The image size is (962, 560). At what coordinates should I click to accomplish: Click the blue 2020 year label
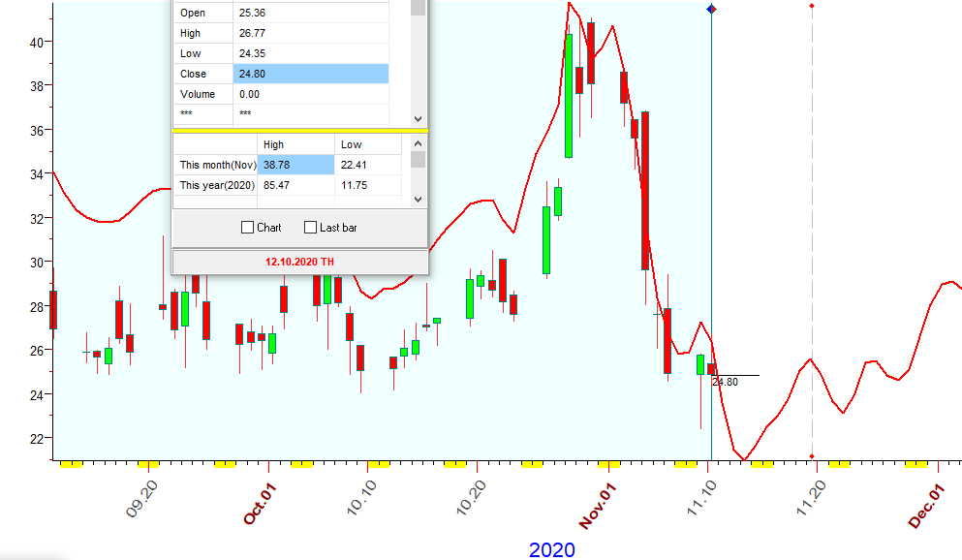(x=551, y=549)
